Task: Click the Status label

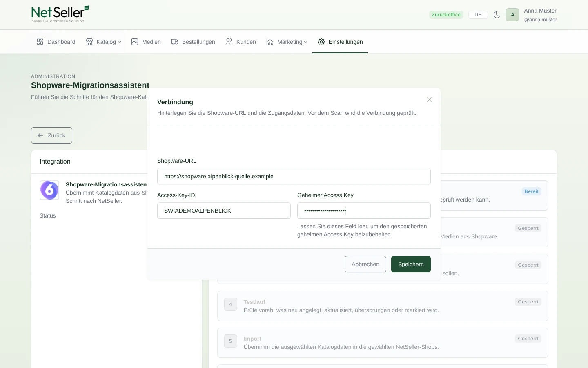Action: 48,215
